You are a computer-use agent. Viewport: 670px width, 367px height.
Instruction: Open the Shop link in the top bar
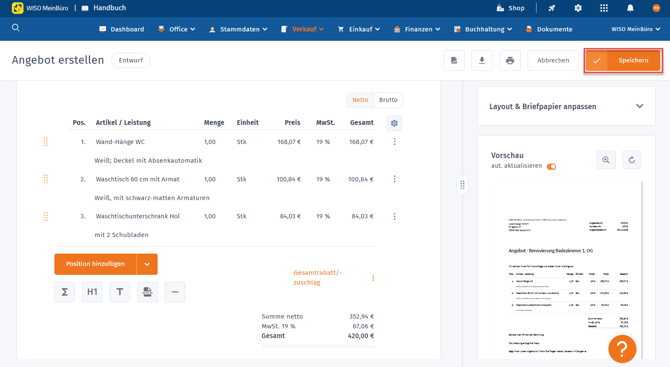511,8
